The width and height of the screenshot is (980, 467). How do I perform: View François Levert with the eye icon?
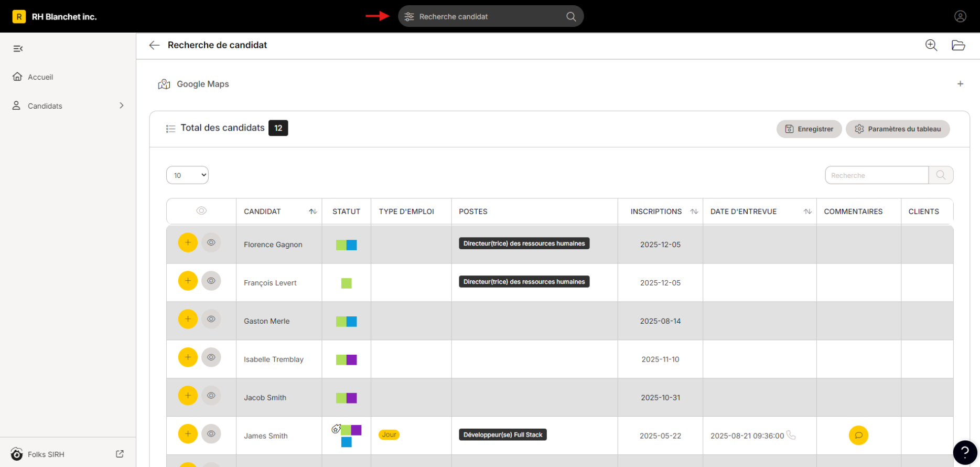coord(211,281)
